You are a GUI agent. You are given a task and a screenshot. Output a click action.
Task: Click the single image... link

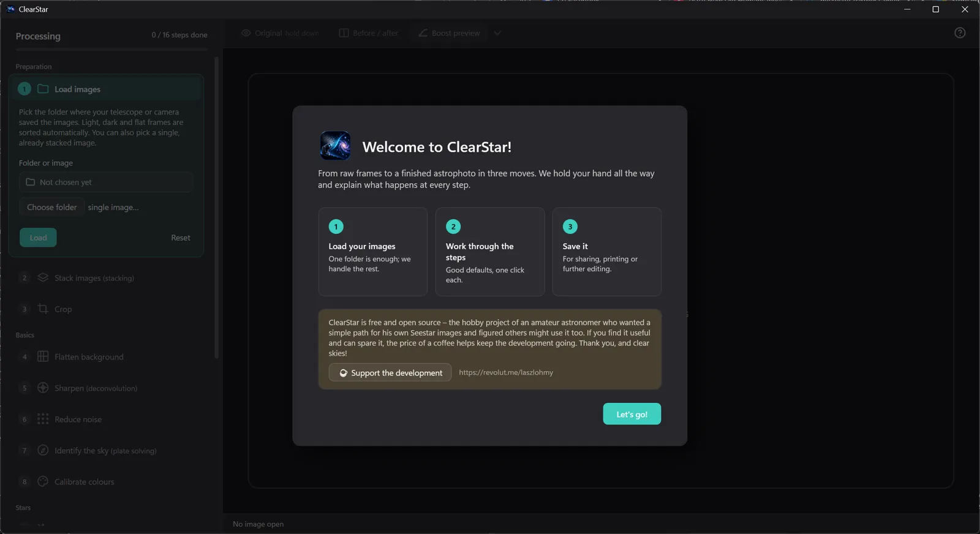[x=113, y=207]
